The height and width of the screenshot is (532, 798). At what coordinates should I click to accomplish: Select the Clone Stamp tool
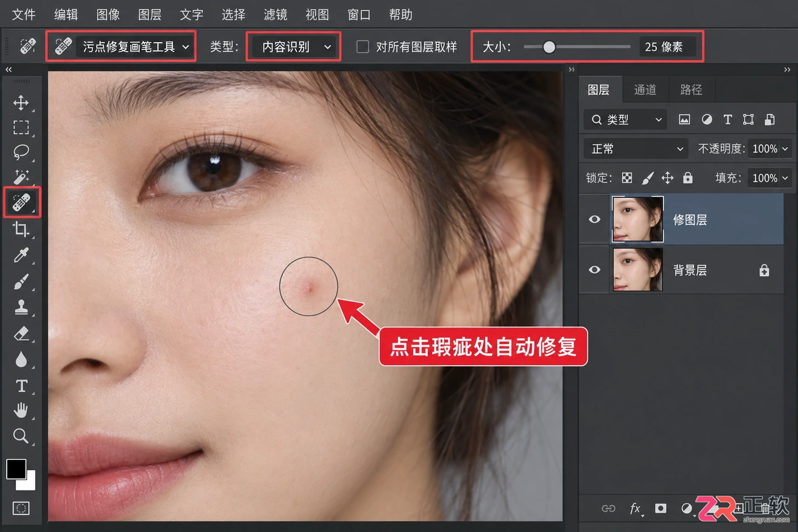coord(21,307)
